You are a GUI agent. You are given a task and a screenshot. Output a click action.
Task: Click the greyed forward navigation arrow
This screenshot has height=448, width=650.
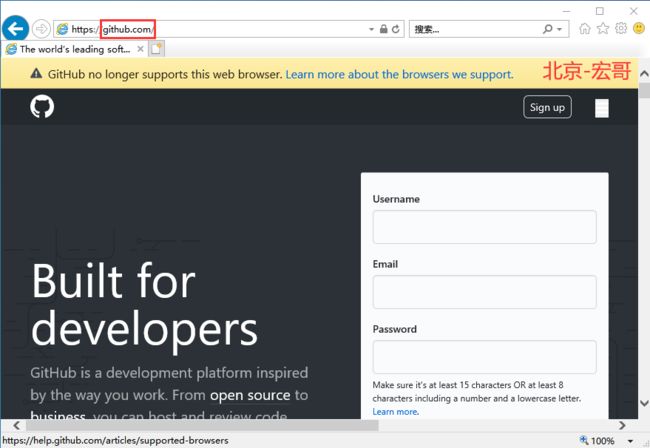click(41, 29)
